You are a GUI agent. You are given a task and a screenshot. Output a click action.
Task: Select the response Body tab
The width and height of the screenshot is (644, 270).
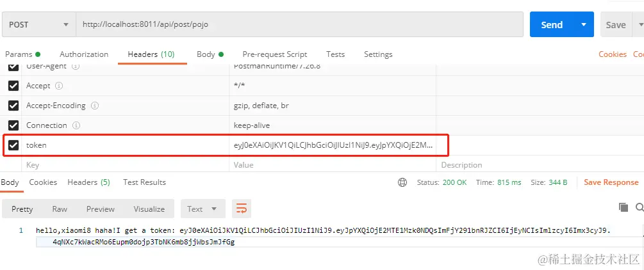coord(10,182)
